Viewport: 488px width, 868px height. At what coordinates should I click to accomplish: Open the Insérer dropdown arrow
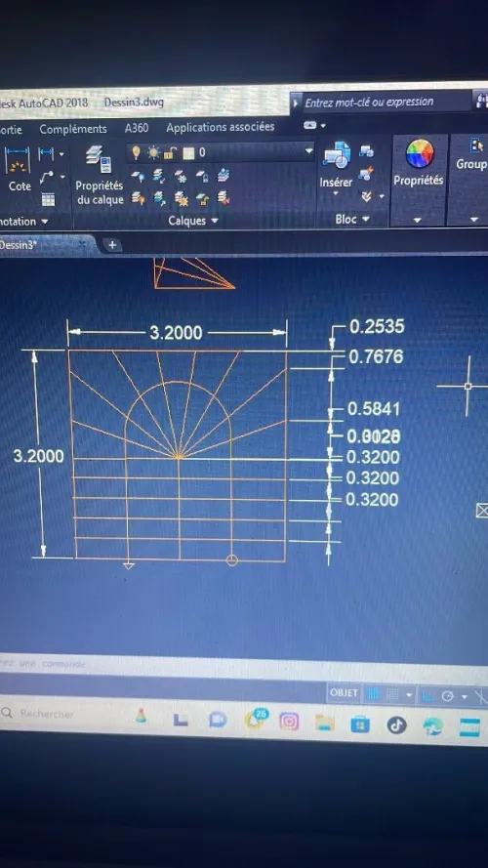point(336,193)
